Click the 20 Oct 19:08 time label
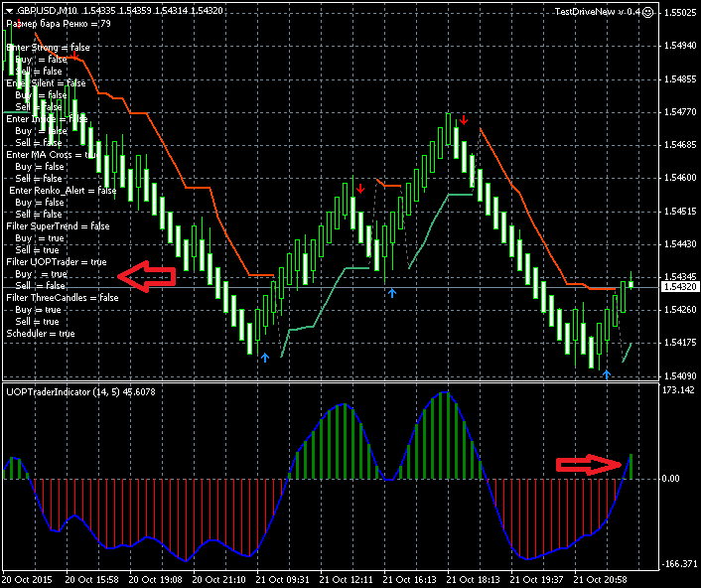The width and height of the screenshot is (701, 588). tap(156, 580)
